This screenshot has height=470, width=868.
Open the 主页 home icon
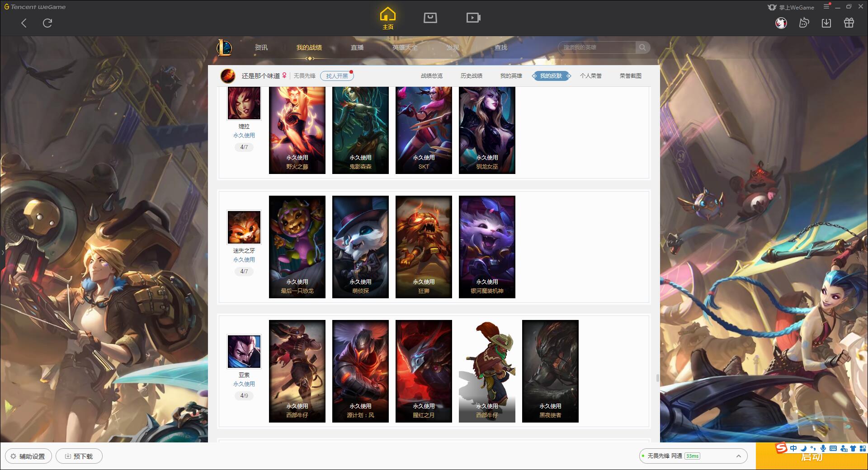point(388,19)
